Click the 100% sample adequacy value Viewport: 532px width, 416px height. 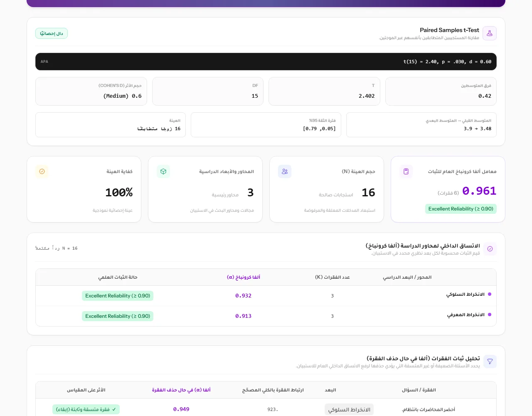point(119,193)
